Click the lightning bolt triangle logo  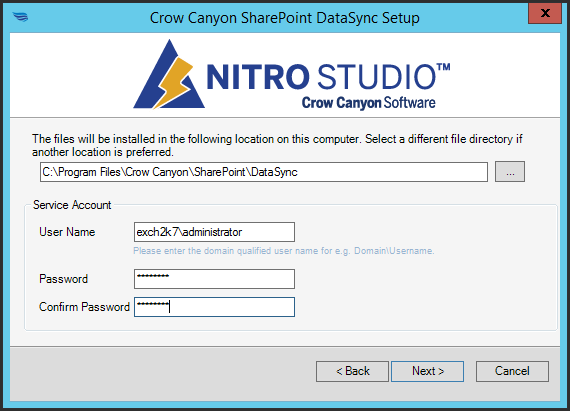169,74
